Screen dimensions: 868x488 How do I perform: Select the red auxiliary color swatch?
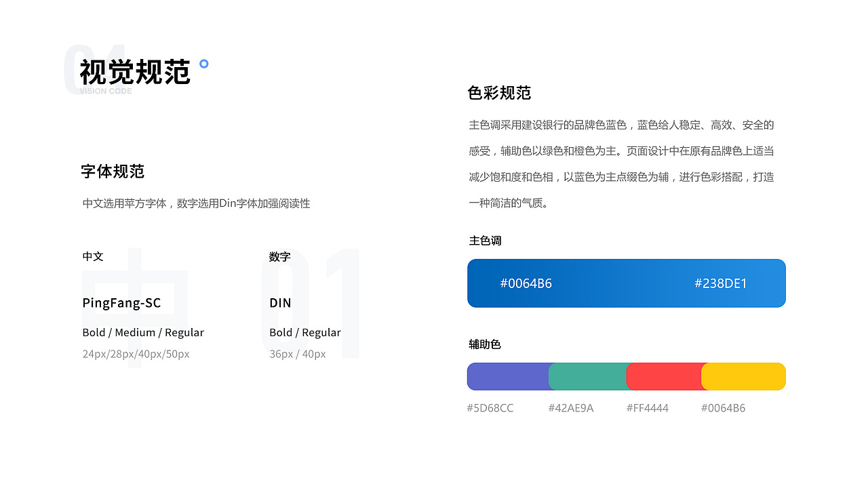(665, 376)
